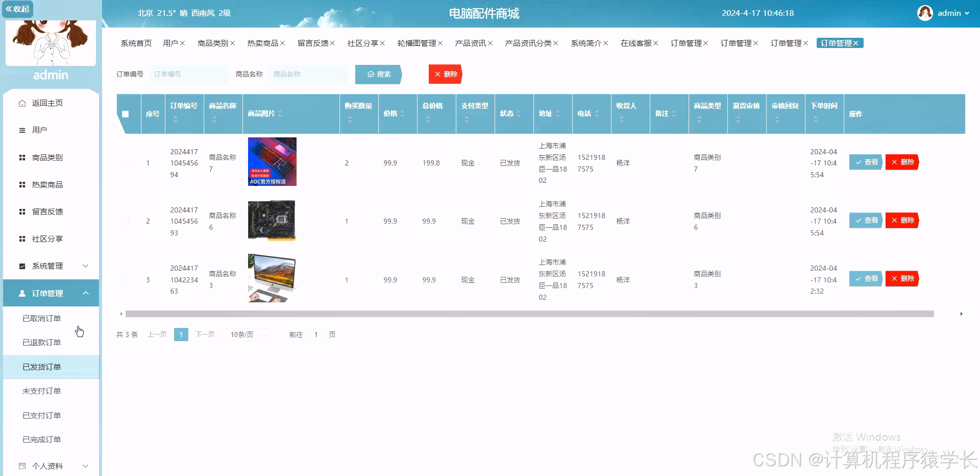Toggle the select-all checkbox in table header

click(x=126, y=114)
